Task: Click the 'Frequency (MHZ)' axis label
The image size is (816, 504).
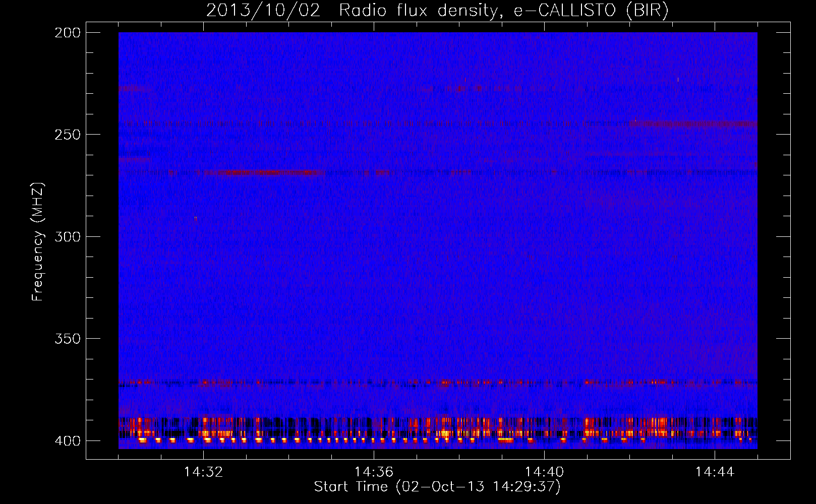Action: [x=38, y=241]
